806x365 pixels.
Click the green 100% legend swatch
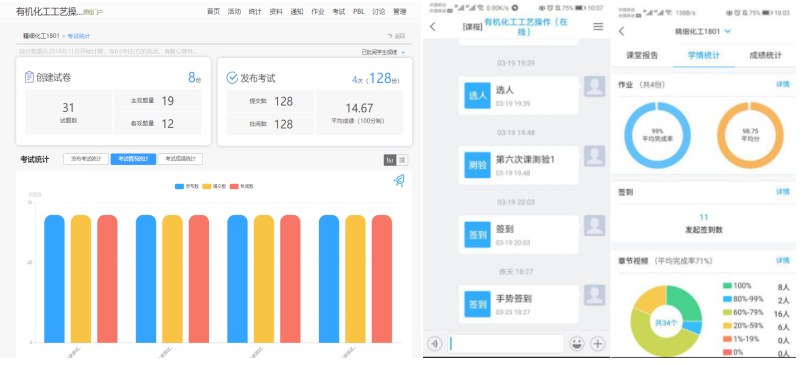point(727,285)
